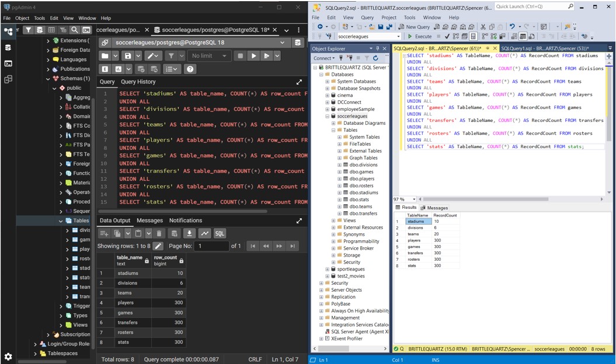Click the SSMS Parse checkmark icon
Image resolution: width=616 pixels, height=364 pixels.
(447, 36)
